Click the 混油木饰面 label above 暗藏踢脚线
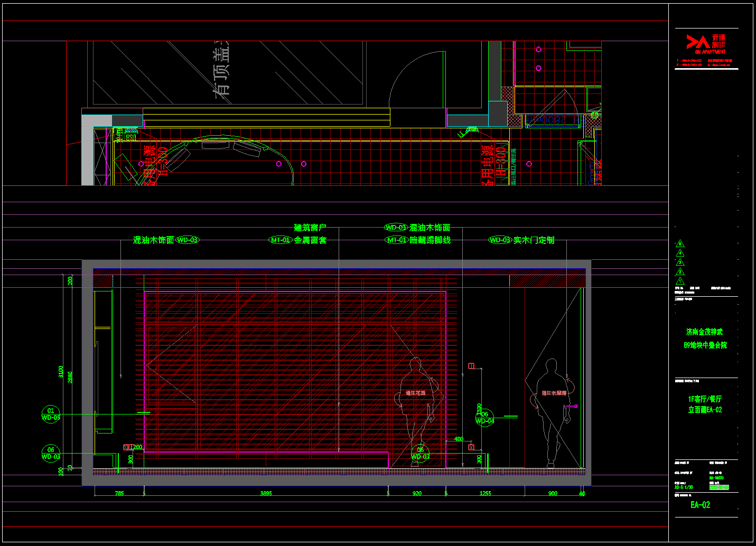Image resolution: width=756 pixels, height=546 pixels. point(430,228)
